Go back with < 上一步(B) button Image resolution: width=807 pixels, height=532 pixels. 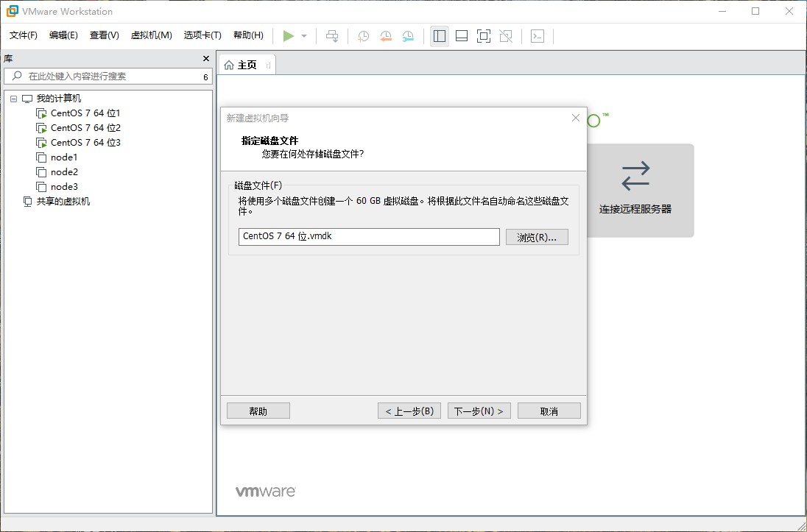point(409,411)
